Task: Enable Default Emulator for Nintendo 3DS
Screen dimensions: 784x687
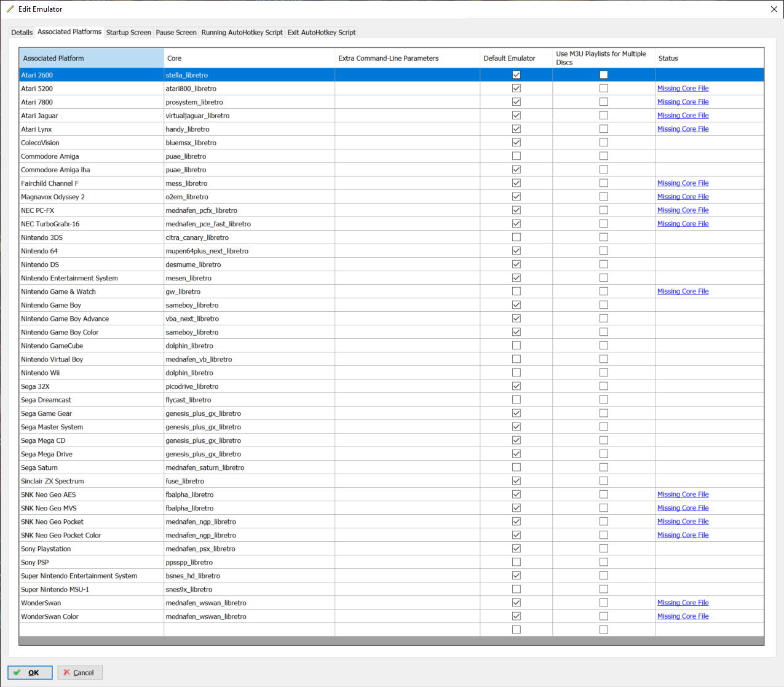Action: 517,237
